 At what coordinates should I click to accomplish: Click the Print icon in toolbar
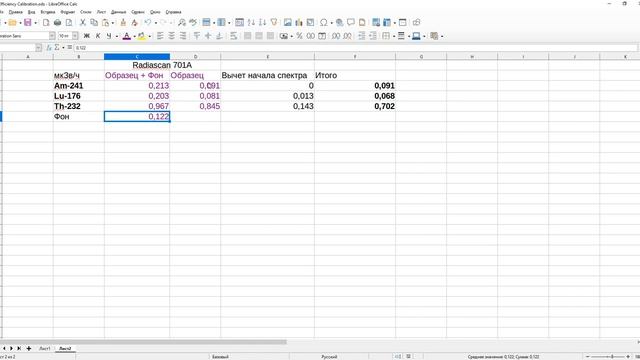coord(58,22)
